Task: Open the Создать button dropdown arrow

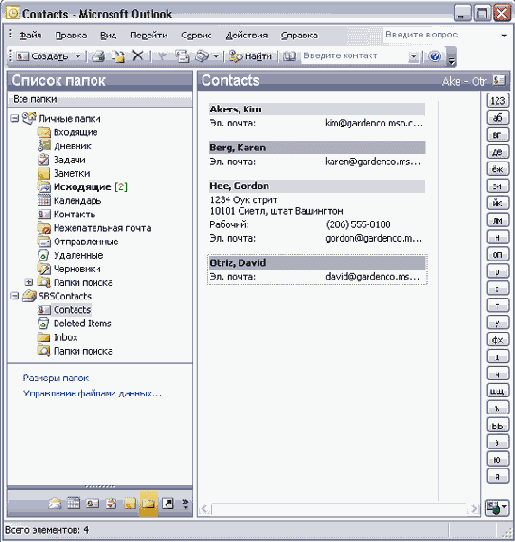Action: coord(78,56)
